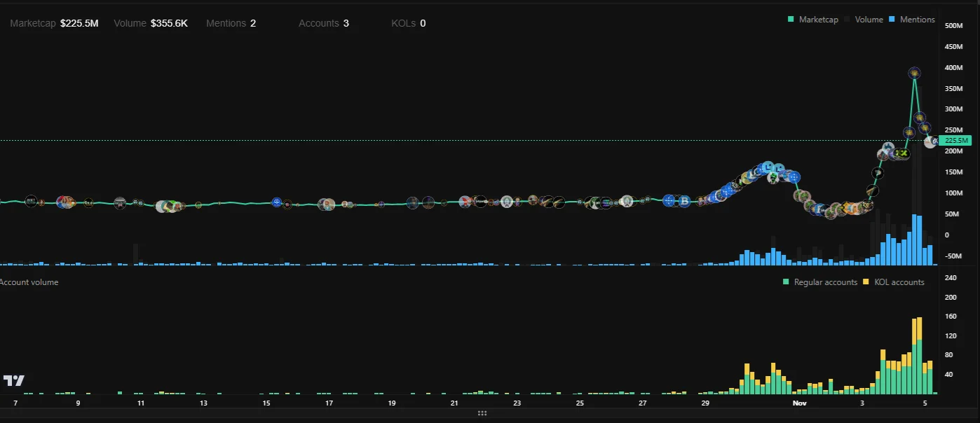Toggle the Volume series visibility
Screen dimensions: 980x423
click(867, 20)
